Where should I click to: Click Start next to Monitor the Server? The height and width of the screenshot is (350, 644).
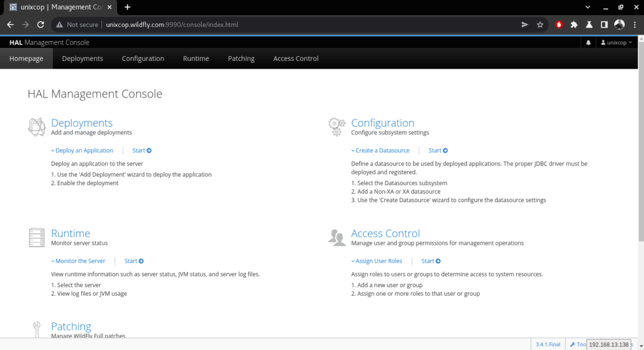point(134,261)
